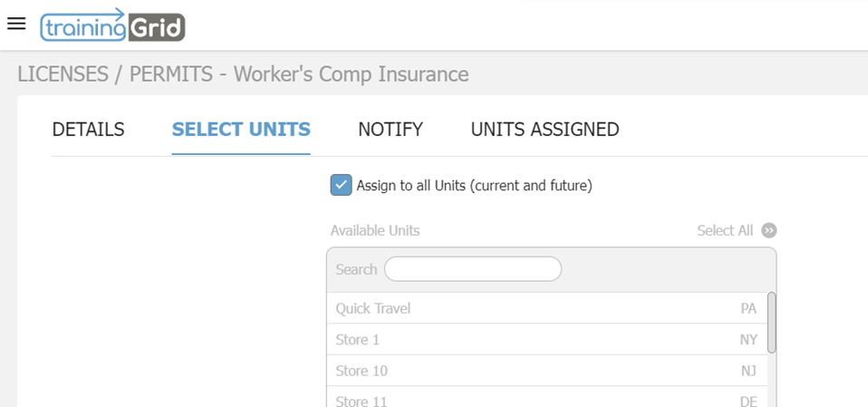Viewport: 868px width, 407px height.
Task: Click the Worker's Comp Insurance page heading
Action: [243, 73]
